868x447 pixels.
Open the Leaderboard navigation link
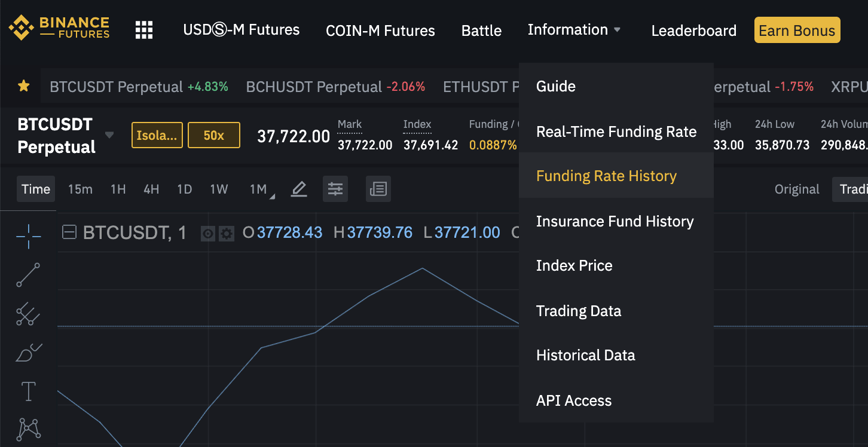point(694,30)
